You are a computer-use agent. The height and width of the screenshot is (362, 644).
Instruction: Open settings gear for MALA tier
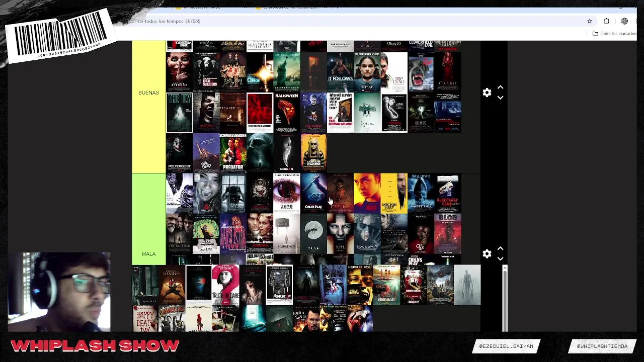pos(487,254)
